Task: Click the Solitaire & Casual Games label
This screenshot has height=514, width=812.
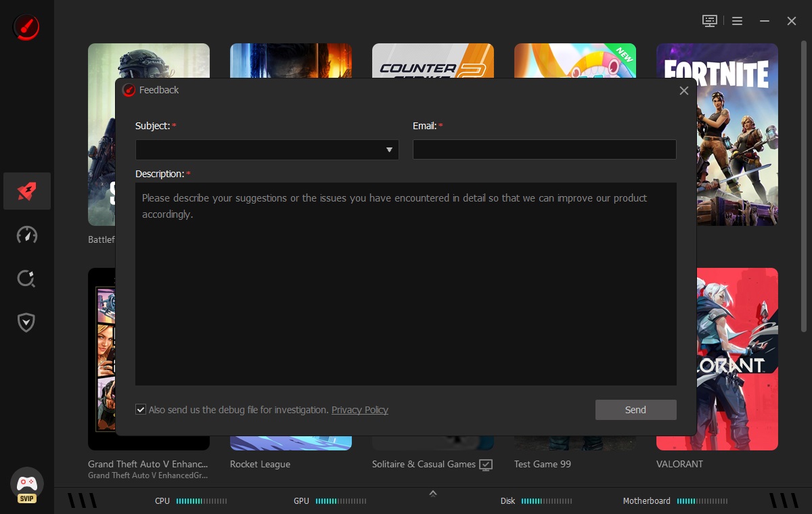Action: pos(424,465)
